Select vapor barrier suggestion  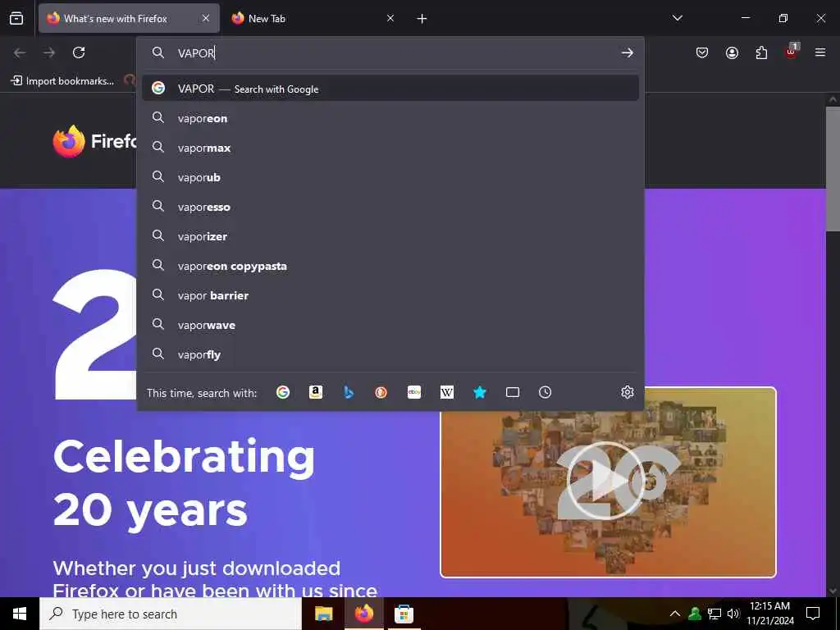pyautogui.click(x=390, y=295)
